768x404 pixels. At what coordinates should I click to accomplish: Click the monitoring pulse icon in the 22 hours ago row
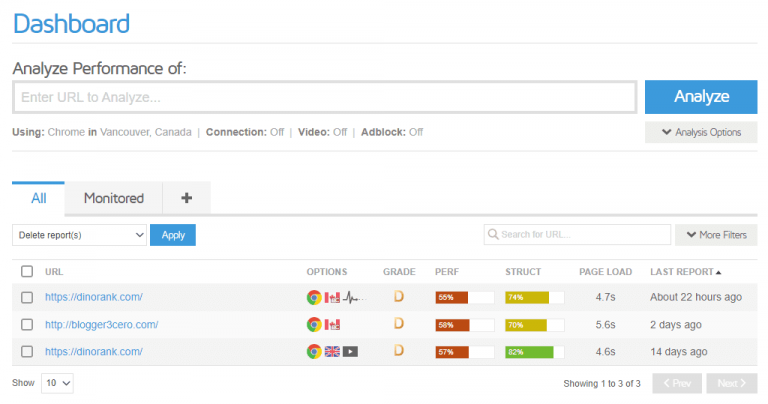coord(353,297)
